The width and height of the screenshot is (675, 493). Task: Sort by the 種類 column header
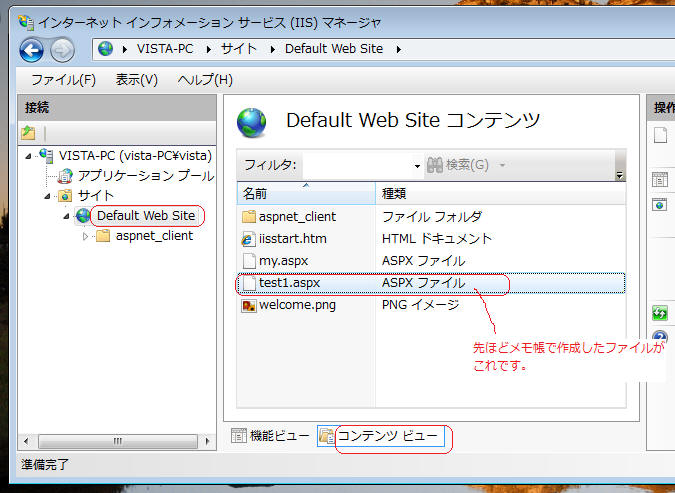tap(501, 193)
